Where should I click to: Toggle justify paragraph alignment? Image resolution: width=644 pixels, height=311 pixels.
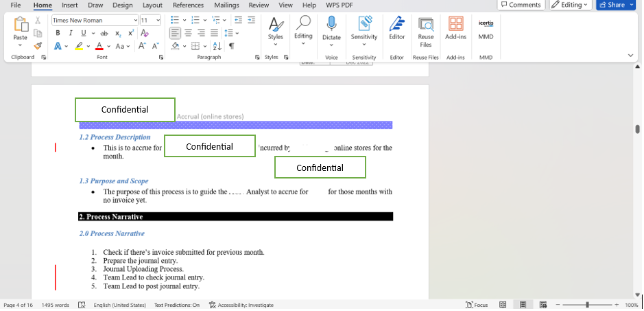(x=215, y=33)
